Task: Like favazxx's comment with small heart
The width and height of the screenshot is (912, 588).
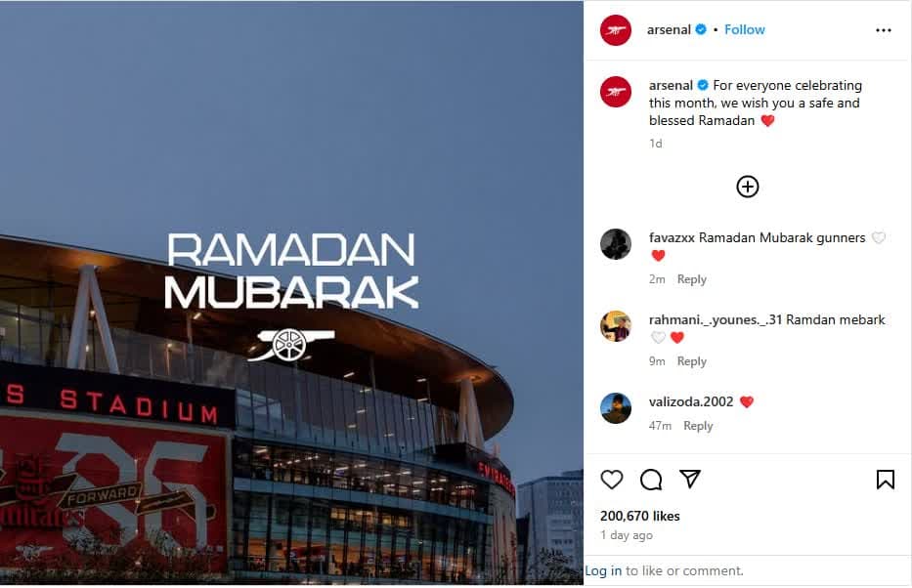Action: coord(878,237)
